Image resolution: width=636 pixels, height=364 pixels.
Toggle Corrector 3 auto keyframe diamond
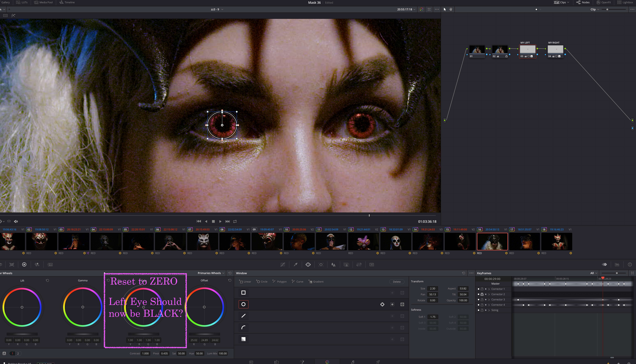tap(486, 299)
